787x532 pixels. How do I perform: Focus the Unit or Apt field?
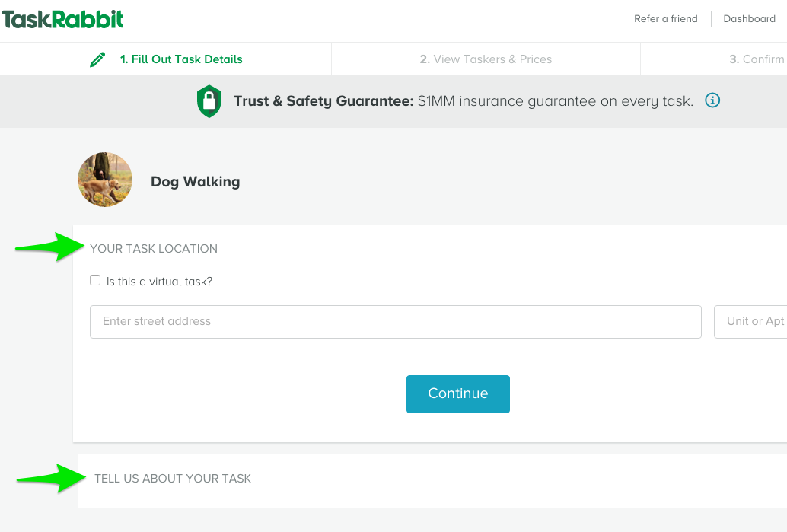(750, 322)
